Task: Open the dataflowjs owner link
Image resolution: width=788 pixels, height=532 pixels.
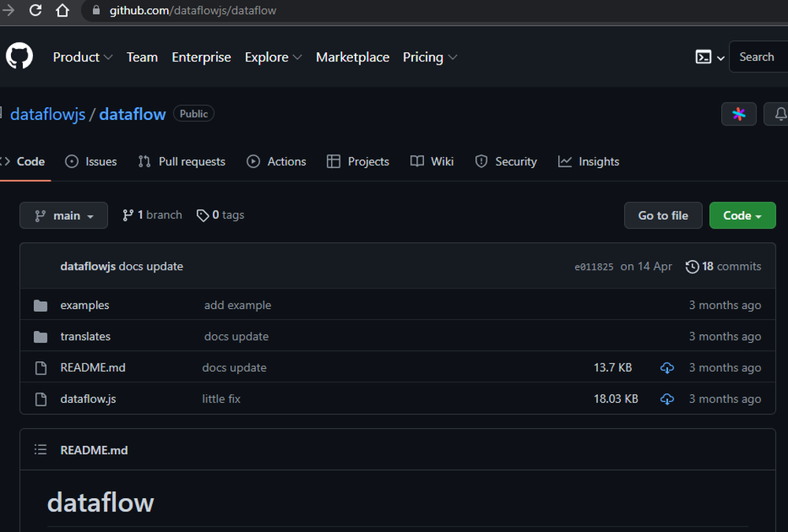Action: (48, 114)
